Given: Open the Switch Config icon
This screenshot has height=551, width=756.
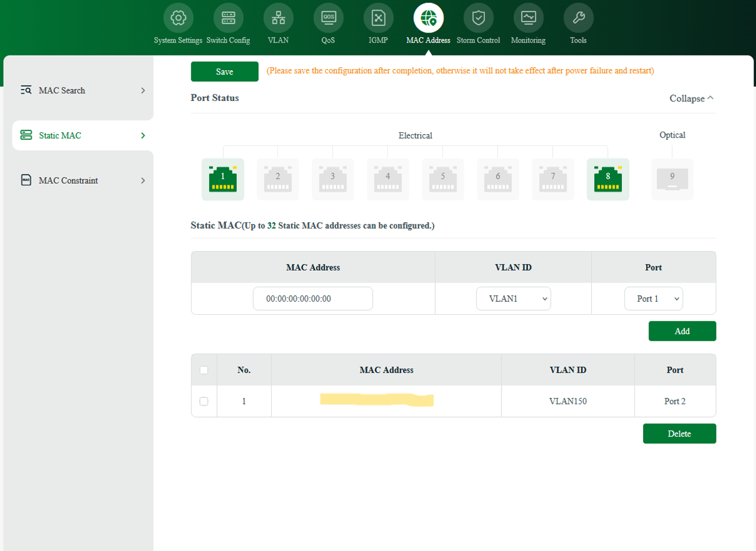Looking at the screenshot, I should click(x=228, y=18).
